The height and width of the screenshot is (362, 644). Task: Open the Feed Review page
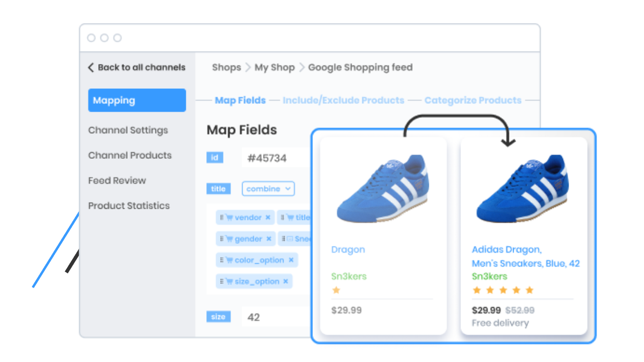(117, 180)
